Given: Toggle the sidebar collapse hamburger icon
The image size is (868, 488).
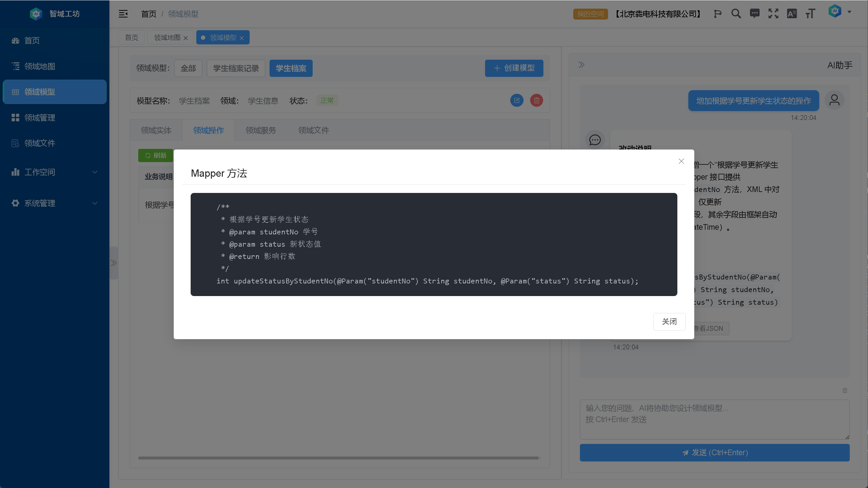Looking at the screenshot, I should [x=123, y=14].
